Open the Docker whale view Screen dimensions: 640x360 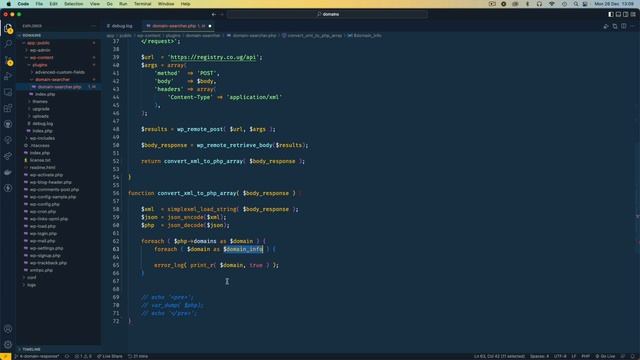point(8,172)
